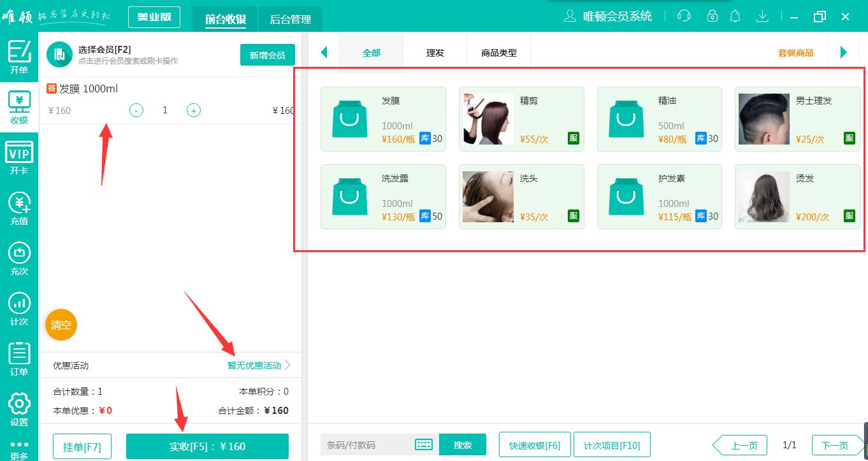Viewport: 868px width, 461px height.
Task: Click the 本单优惠 ¥0 discount text
Action: point(83,411)
